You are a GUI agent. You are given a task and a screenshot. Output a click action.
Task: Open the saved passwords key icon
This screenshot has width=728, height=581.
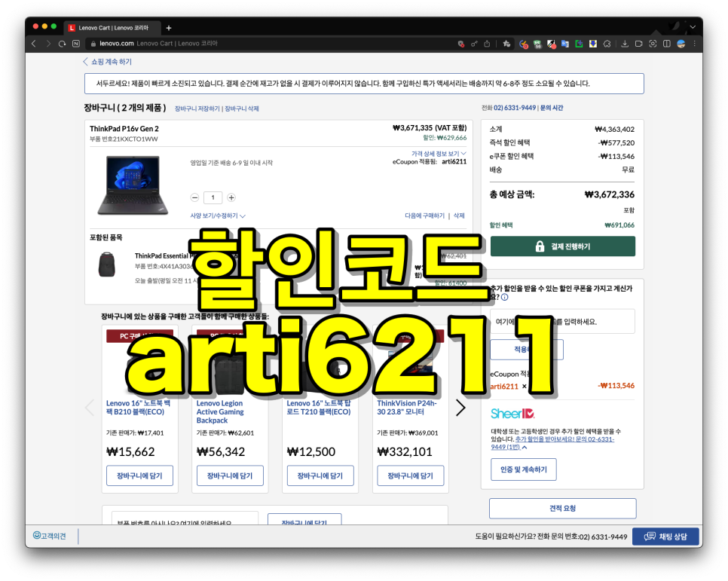[x=474, y=44]
